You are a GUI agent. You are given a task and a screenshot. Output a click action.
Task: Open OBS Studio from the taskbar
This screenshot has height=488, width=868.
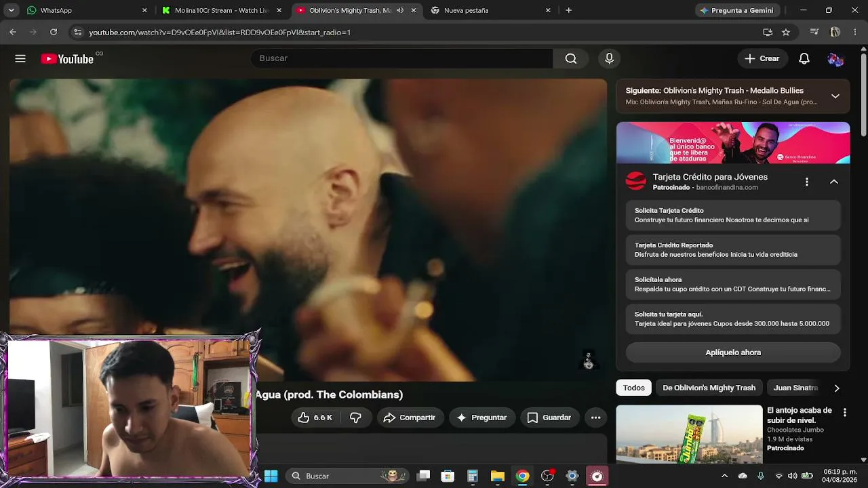click(547, 476)
